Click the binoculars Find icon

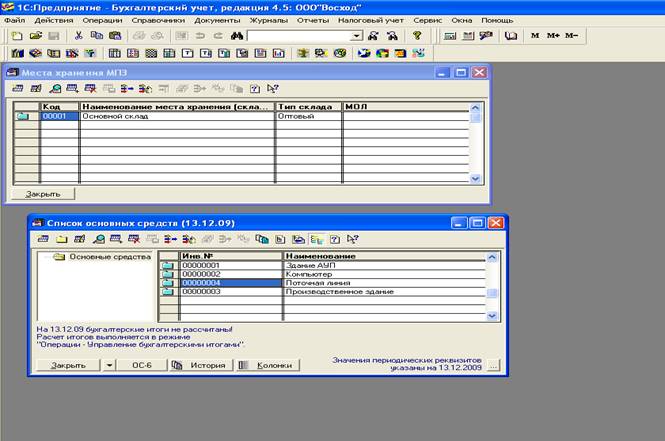click(x=237, y=35)
